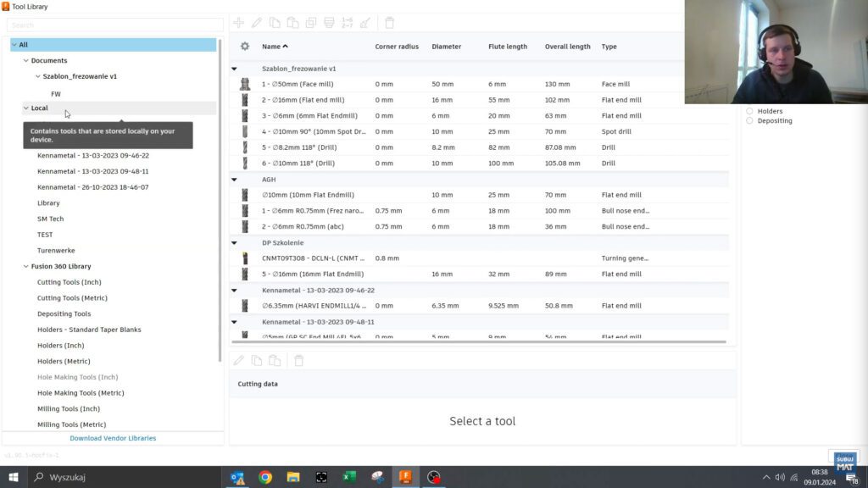Viewport: 868px width, 488px height.
Task: Sort tools by Name column header
Action: click(x=275, y=47)
